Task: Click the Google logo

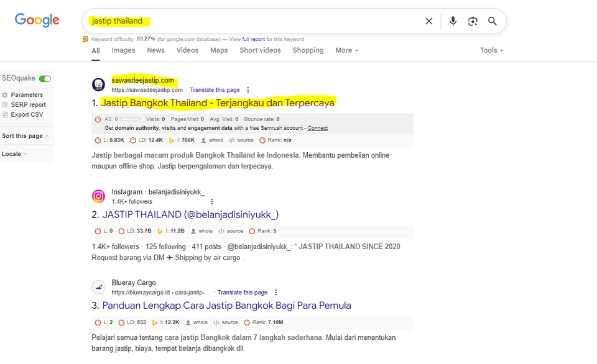Action: [37, 20]
